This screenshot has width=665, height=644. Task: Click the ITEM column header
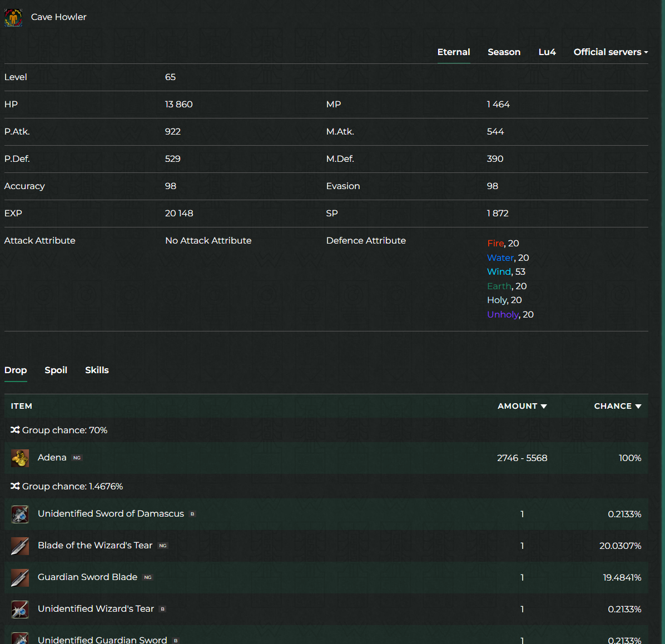(22, 407)
